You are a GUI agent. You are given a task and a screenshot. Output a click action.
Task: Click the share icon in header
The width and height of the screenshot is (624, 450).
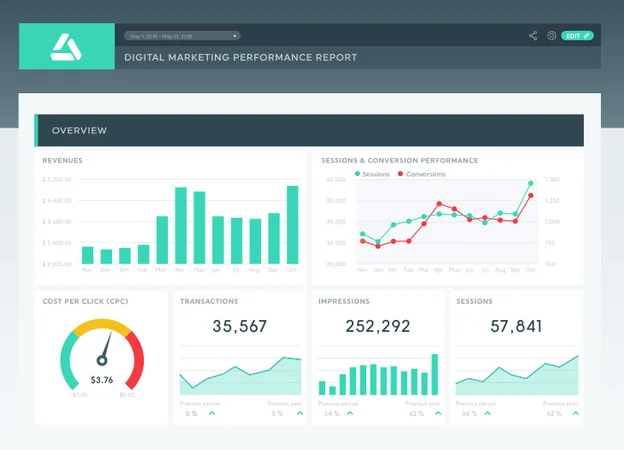(x=533, y=36)
